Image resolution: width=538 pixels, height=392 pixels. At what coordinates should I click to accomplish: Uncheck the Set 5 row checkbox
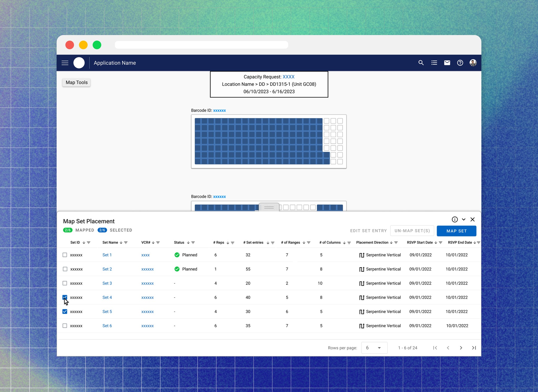click(x=65, y=312)
